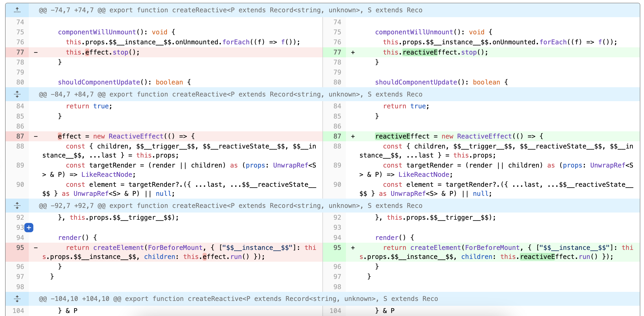The height and width of the screenshot is (316, 644).
Task: Click added code this.reactiveEffect.stop() on right
Action: click(435, 52)
